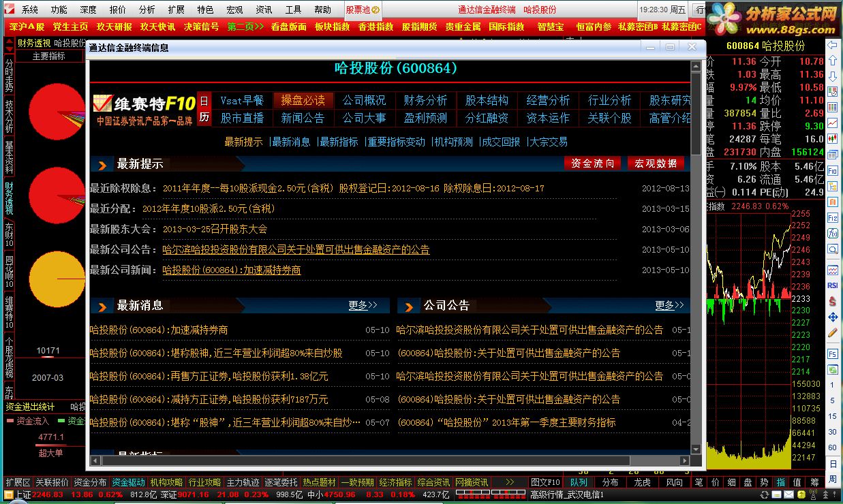Select the RSI indicator icon
843x504 pixels.
[832, 285]
